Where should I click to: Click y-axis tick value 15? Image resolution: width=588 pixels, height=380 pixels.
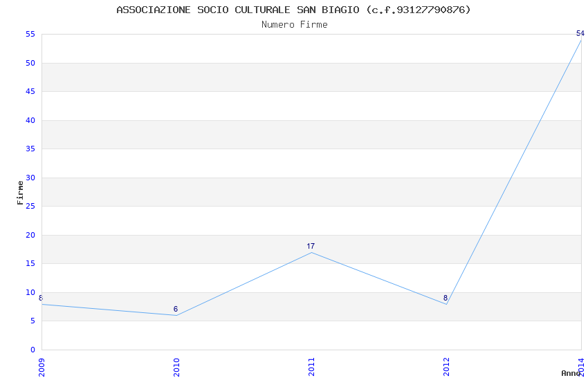coord(30,263)
